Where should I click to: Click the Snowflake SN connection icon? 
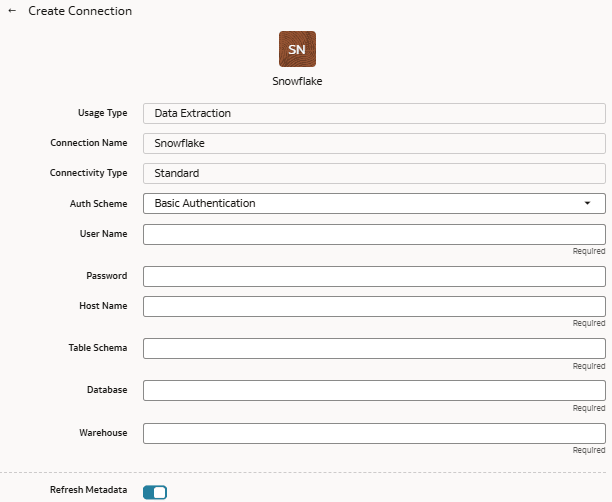[297, 49]
